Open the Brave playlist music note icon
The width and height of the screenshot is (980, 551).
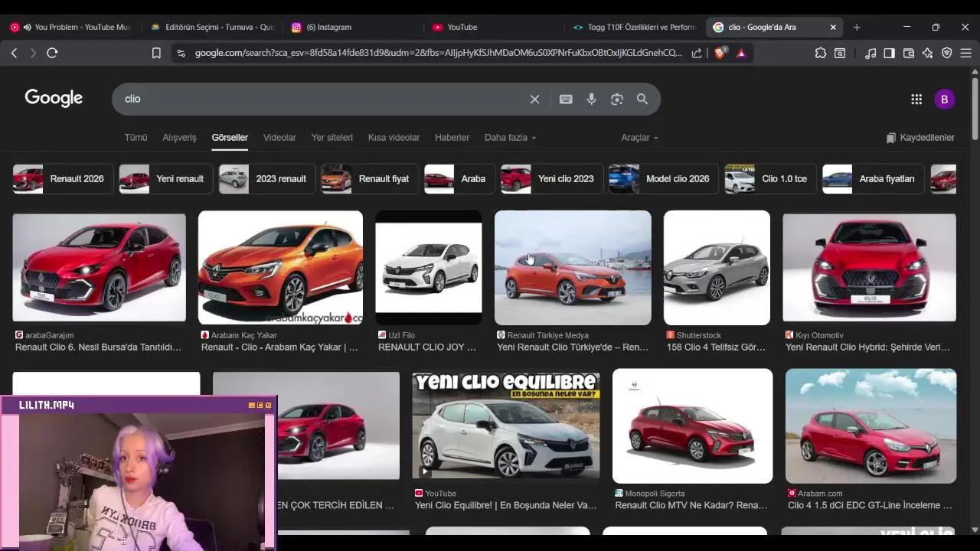[x=871, y=53]
